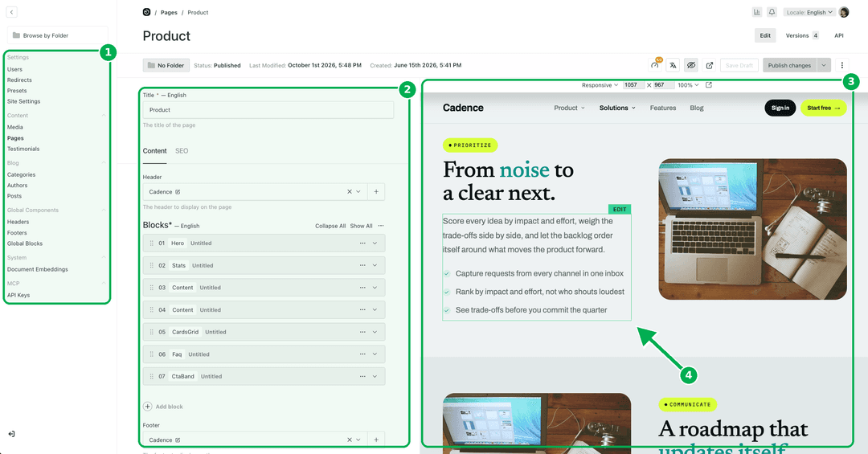Image resolution: width=868 pixels, height=454 pixels.
Task: Expand block 04 Content
Action: pyautogui.click(x=375, y=310)
